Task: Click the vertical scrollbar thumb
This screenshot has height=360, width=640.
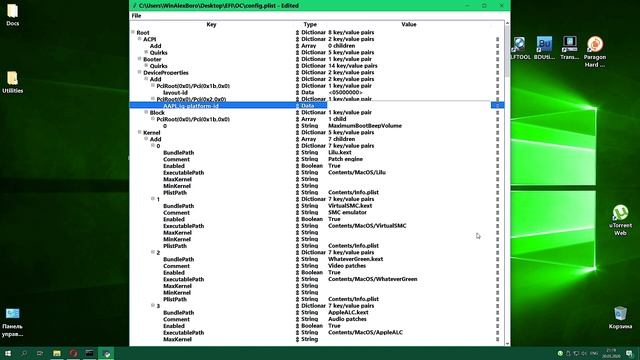Action: [507, 52]
